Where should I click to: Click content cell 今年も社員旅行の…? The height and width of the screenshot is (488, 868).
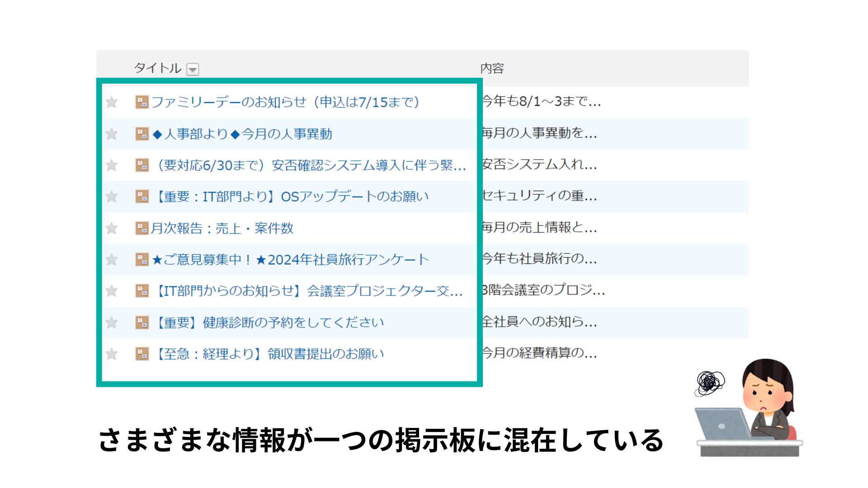540,258
